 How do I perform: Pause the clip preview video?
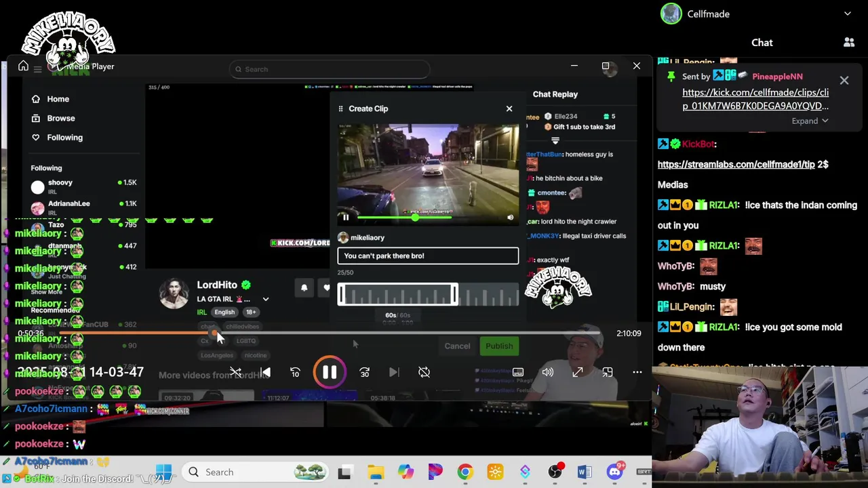point(345,218)
